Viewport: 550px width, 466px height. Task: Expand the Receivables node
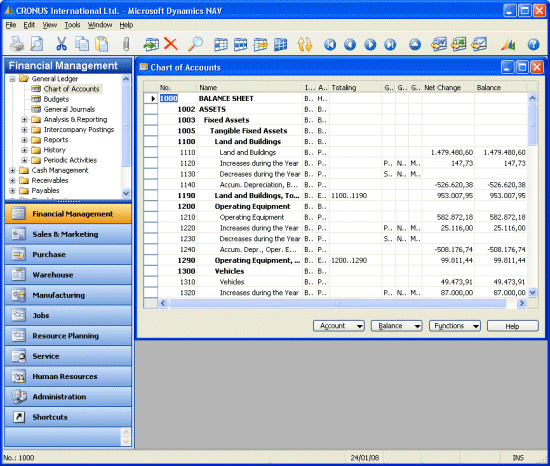point(12,181)
